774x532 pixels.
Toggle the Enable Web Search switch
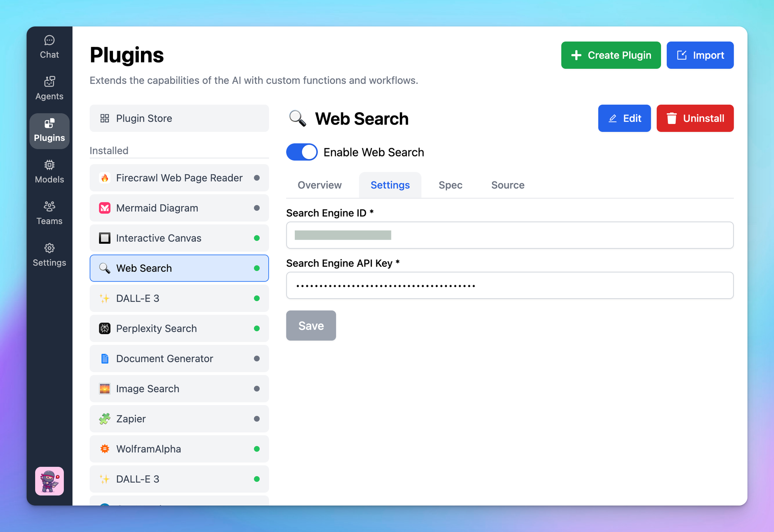coord(302,152)
